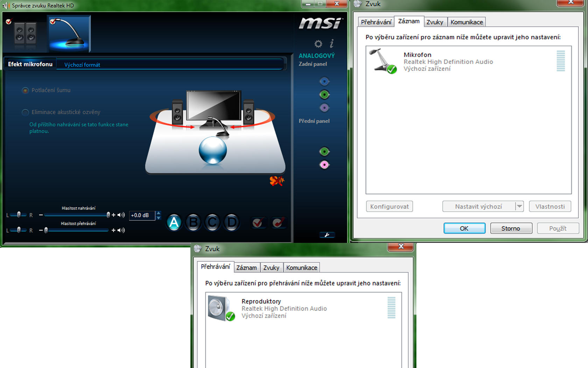
Task: Open 'Zvuky' tab in lower Zvuk window
Action: click(271, 268)
